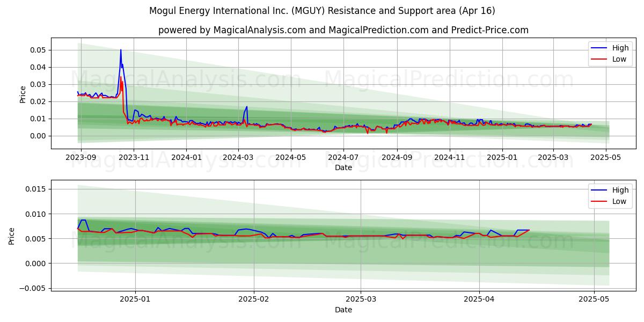Click 'Low' in the top chart legend
The image size is (644, 322).
[x=619, y=59]
